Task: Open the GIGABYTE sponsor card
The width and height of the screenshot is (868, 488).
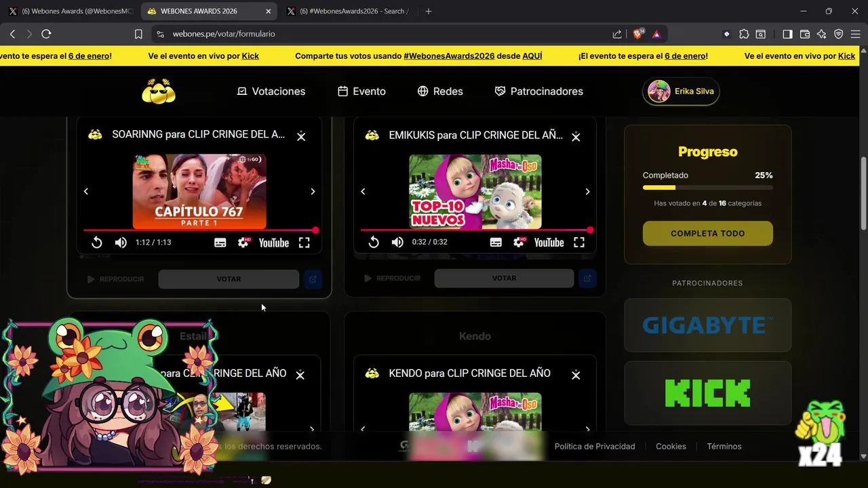Action: point(708,325)
